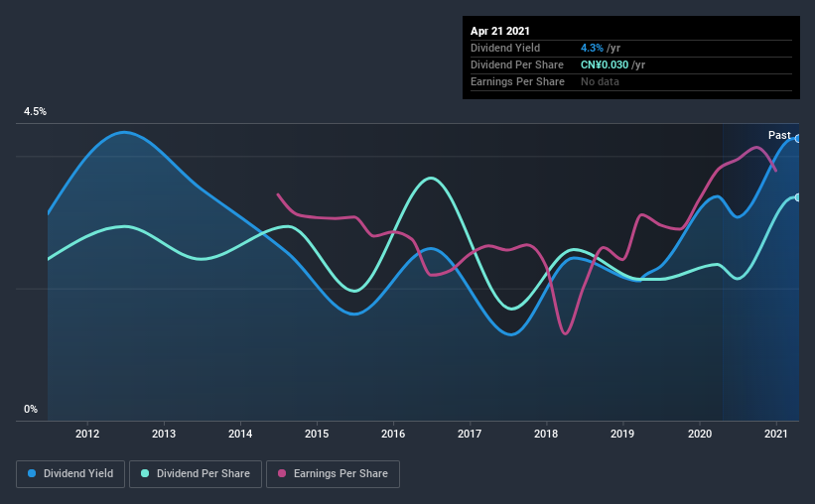Select the 2012 x-axis label
815x504 pixels.
point(86,434)
